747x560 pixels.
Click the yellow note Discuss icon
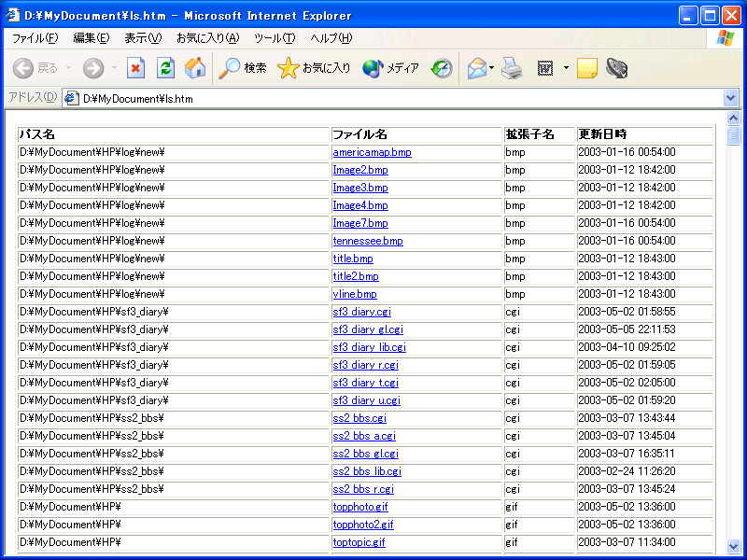pos(587,68)
